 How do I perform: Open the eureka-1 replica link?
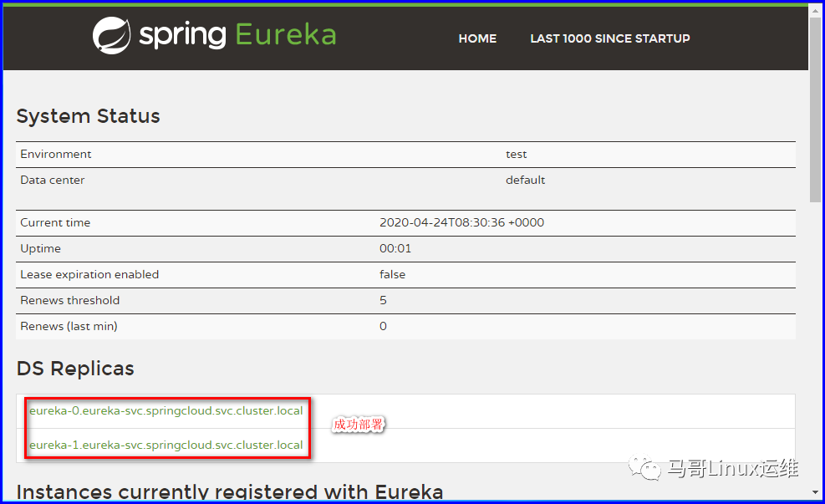(166, 445)
